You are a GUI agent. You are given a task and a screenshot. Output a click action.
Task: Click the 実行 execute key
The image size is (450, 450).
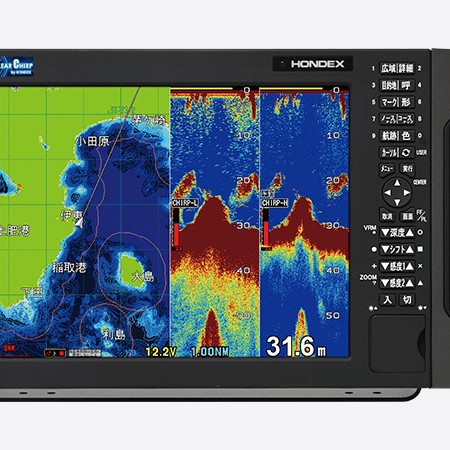(407, 169)
